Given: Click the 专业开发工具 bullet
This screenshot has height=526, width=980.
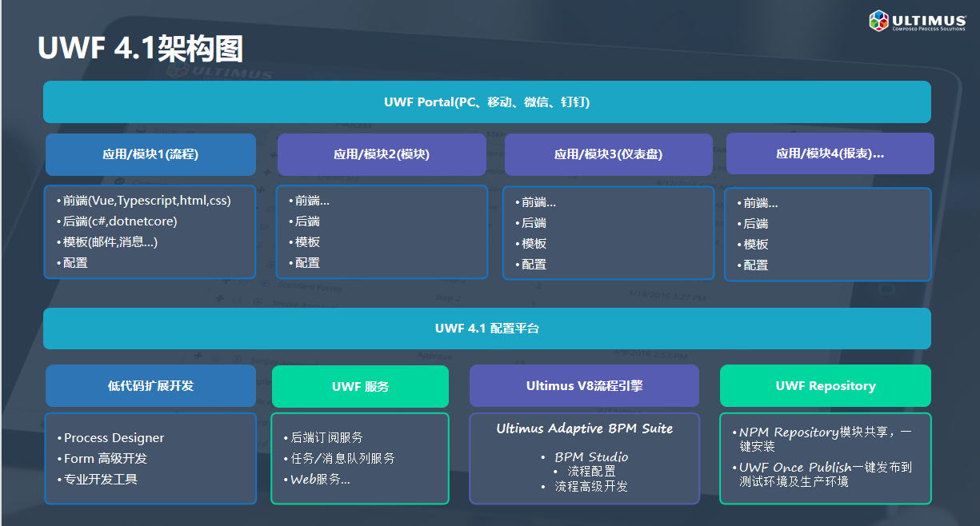Looking at the screenshot, I should 98,480.
